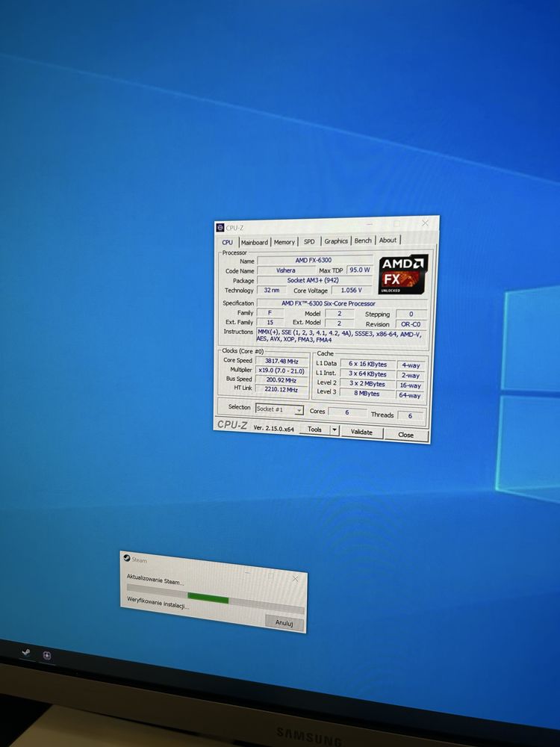Viewport: 560px width, 747px height.
Task: Click the Level 3 value 8 MBytes
Action: tap(367, 394)
